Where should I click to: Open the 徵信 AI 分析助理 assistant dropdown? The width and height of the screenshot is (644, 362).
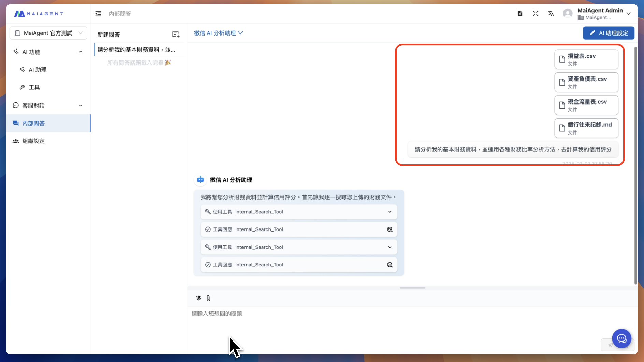[x=218, y=33]
